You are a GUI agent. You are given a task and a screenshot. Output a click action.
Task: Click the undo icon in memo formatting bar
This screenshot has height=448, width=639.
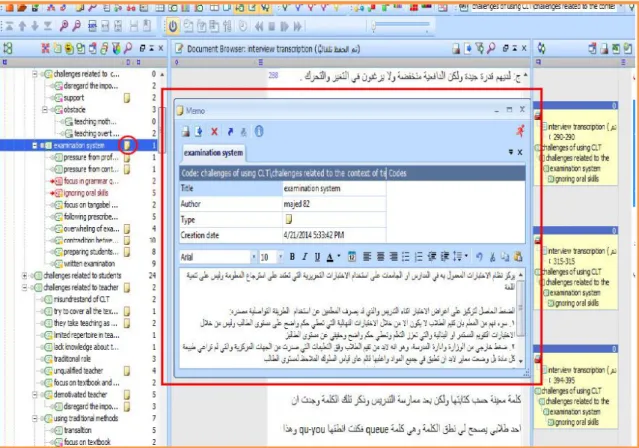coord(479,257)
